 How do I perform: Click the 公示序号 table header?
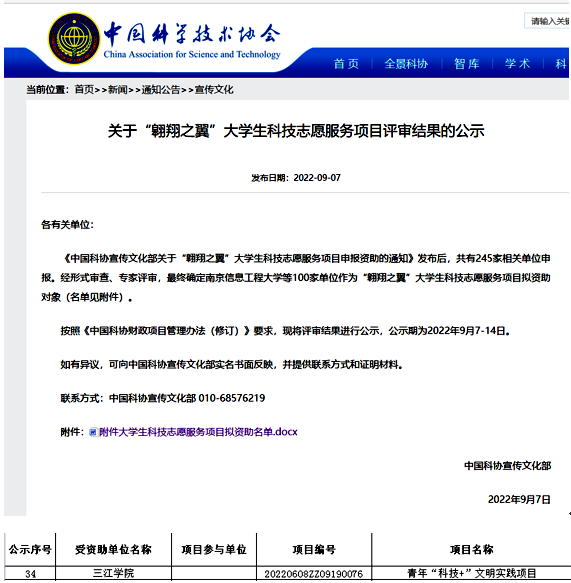point(30,549)
